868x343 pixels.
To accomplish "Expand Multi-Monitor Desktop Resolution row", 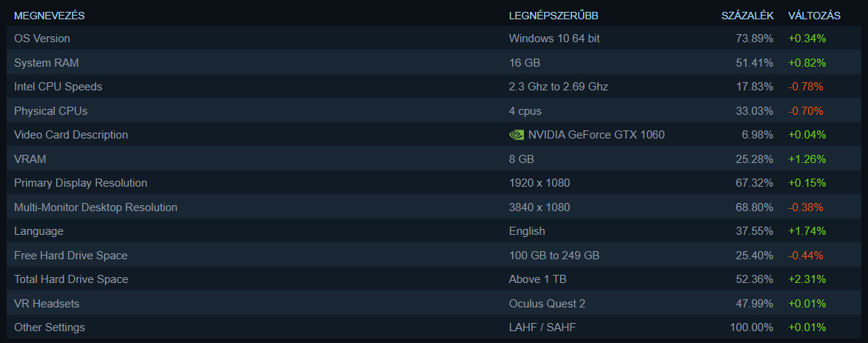I will pyautogui.click(x=95, y=207).
